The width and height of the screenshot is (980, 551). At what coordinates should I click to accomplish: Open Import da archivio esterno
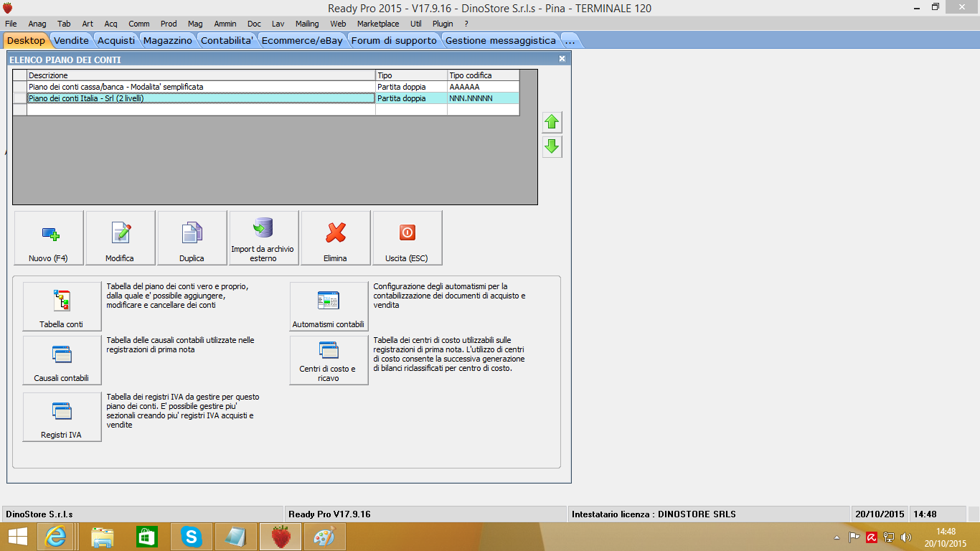264,238
